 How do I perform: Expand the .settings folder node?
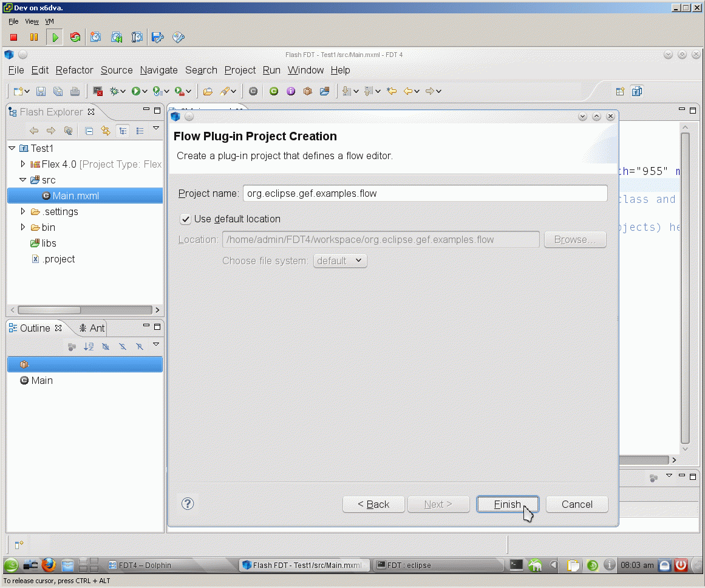click(22, 211)
